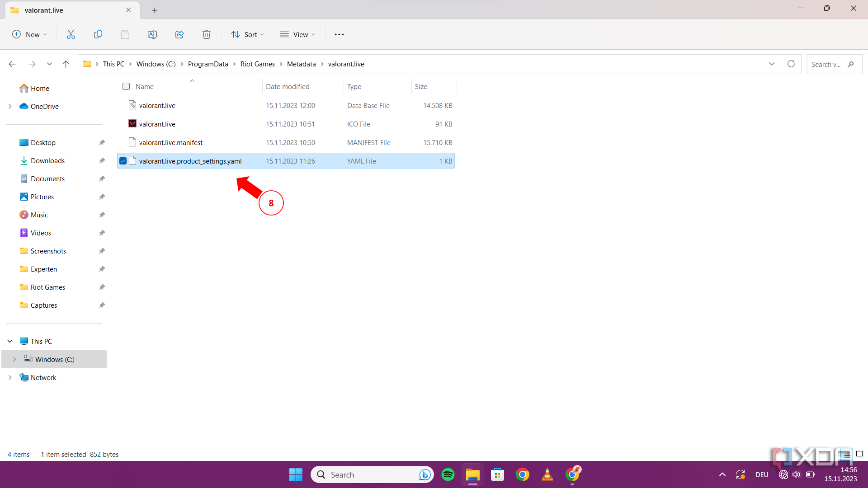Expand the Network tree node

point(10,378)
